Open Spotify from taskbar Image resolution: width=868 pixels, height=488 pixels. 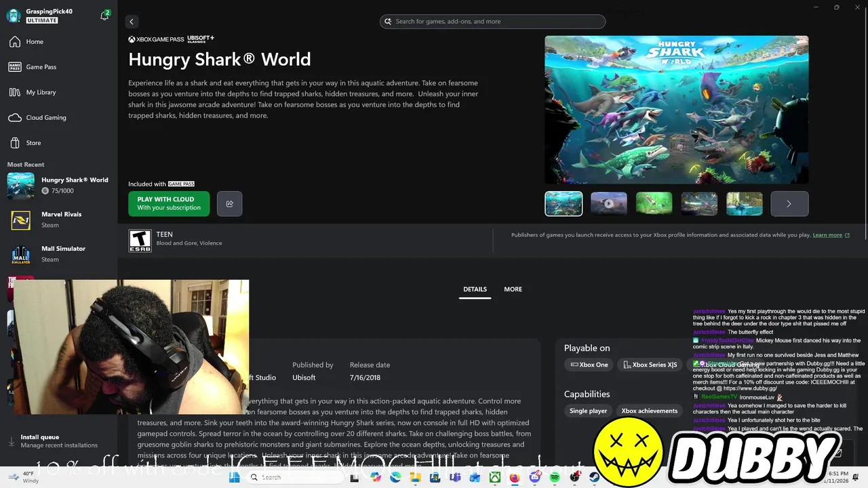coord(555,477)
